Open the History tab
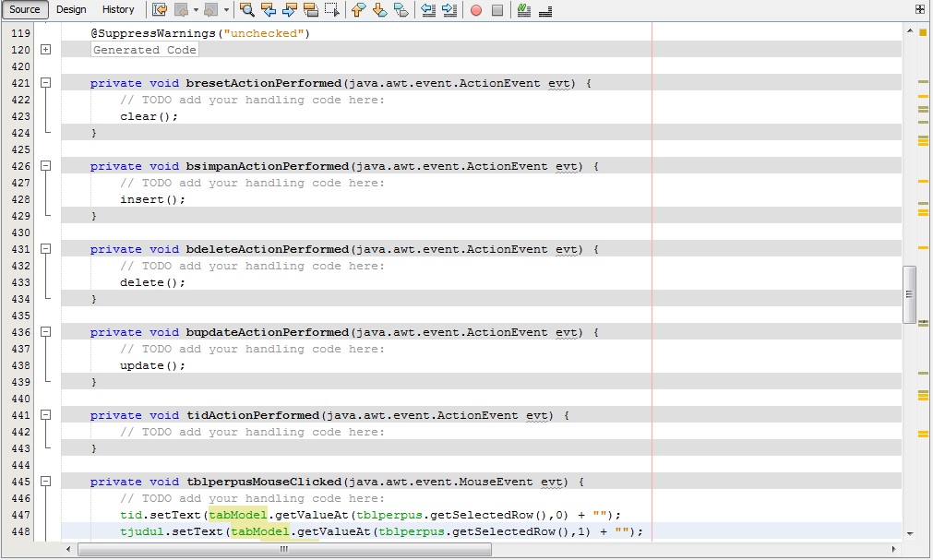Screen dimensions: 933x560 click(118, 9)
